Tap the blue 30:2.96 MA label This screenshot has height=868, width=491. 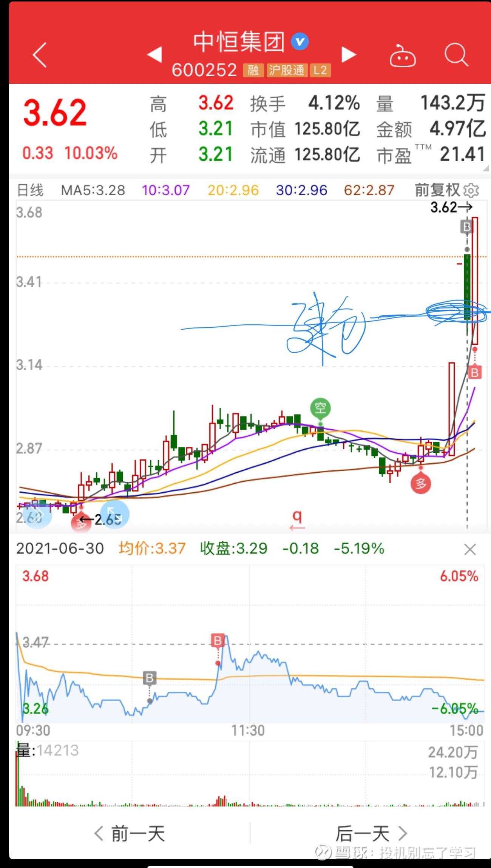(301, 190)
